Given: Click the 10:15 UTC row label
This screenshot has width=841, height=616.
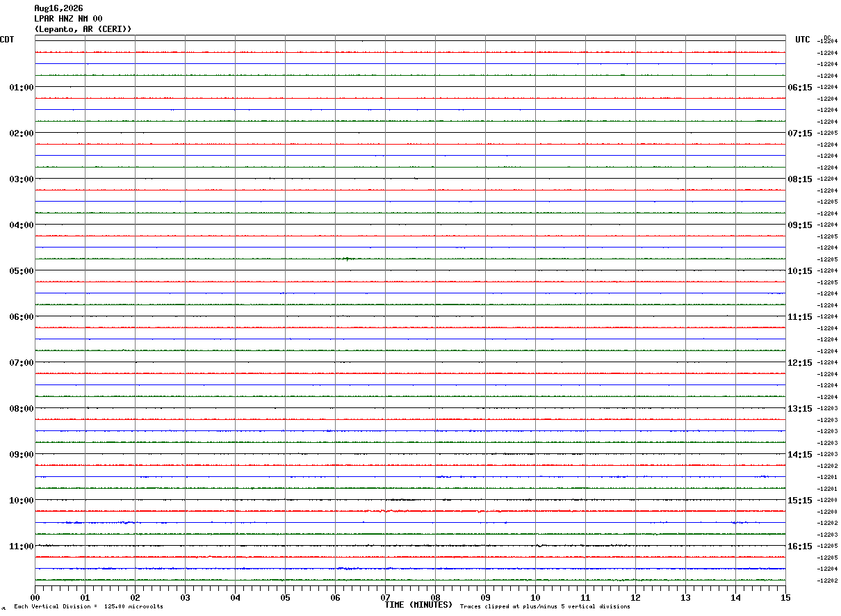Looking at the screenshot, I should pyautogui.click(x=799, y=271).
